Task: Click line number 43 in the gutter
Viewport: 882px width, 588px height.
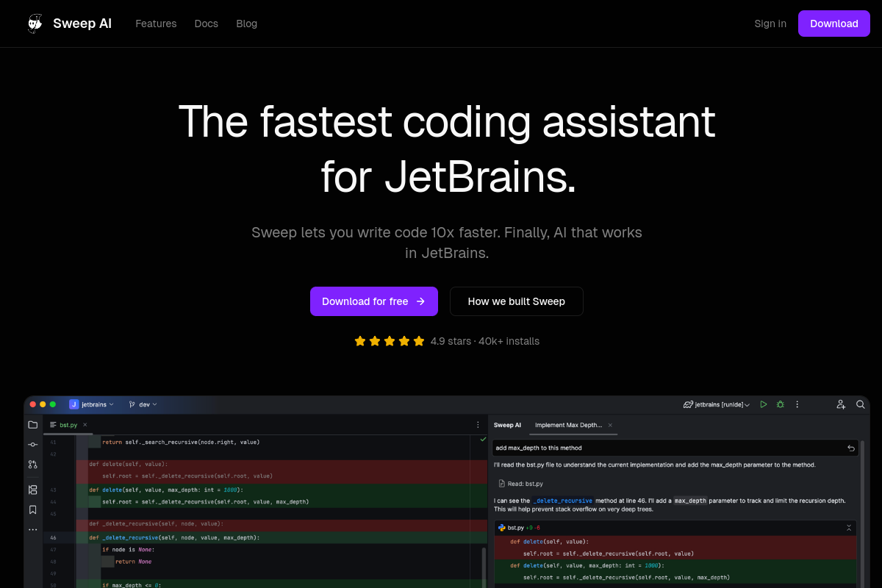Action: click(53, 490)
